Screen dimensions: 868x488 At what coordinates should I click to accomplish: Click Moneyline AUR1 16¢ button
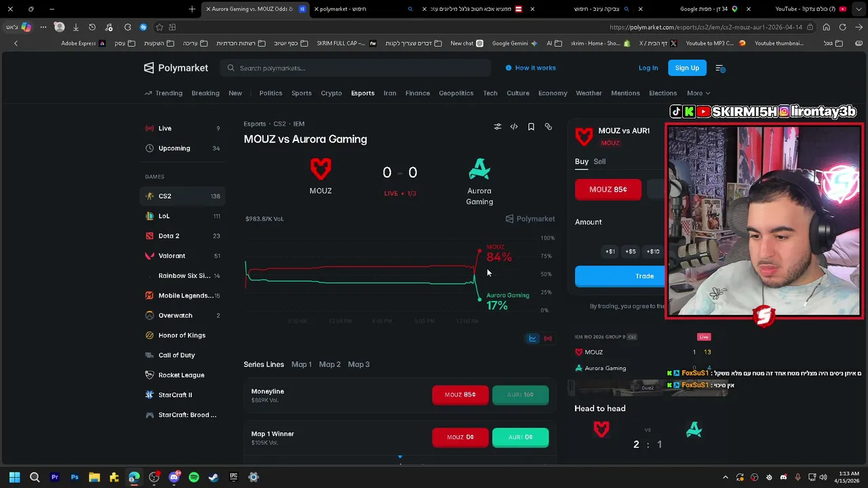(520, 394)
